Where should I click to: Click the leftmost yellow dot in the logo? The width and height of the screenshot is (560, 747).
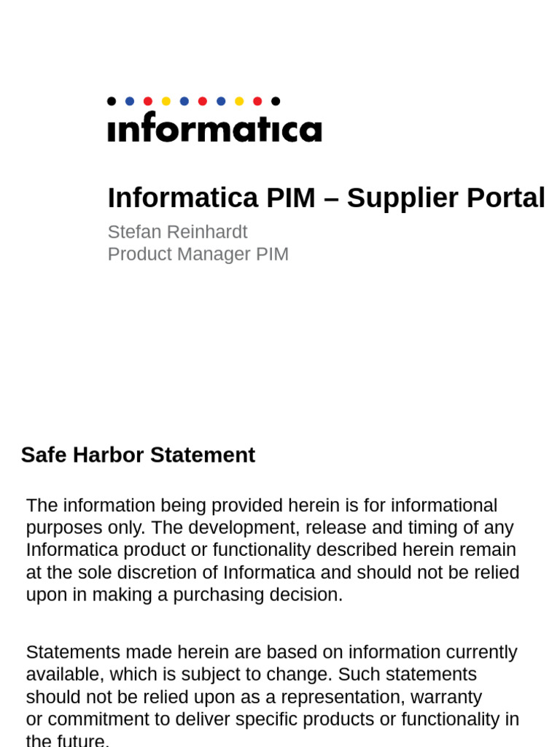pyautogui.click(x=166, y=101)
